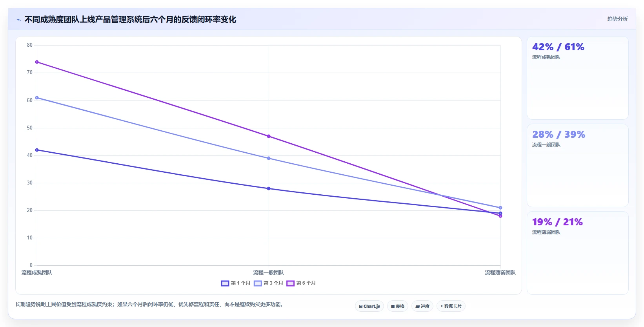The height and width of the screenshot is (327, 644).
Task: Click the 数据卡片 tag
Action: point(451,306)
